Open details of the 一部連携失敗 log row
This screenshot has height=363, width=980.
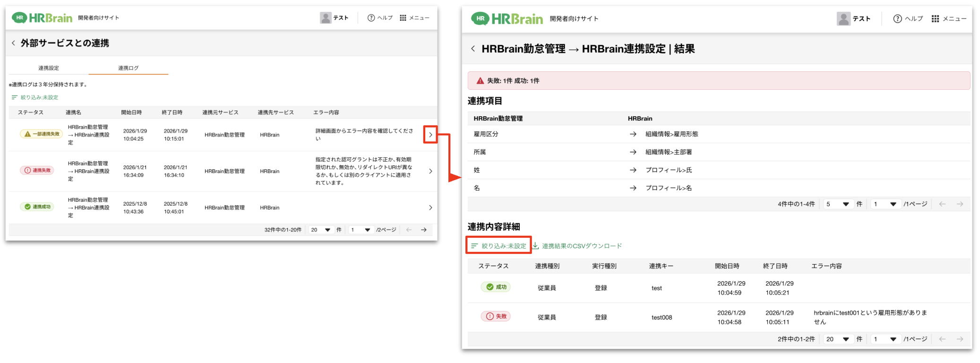coord(430,135)
